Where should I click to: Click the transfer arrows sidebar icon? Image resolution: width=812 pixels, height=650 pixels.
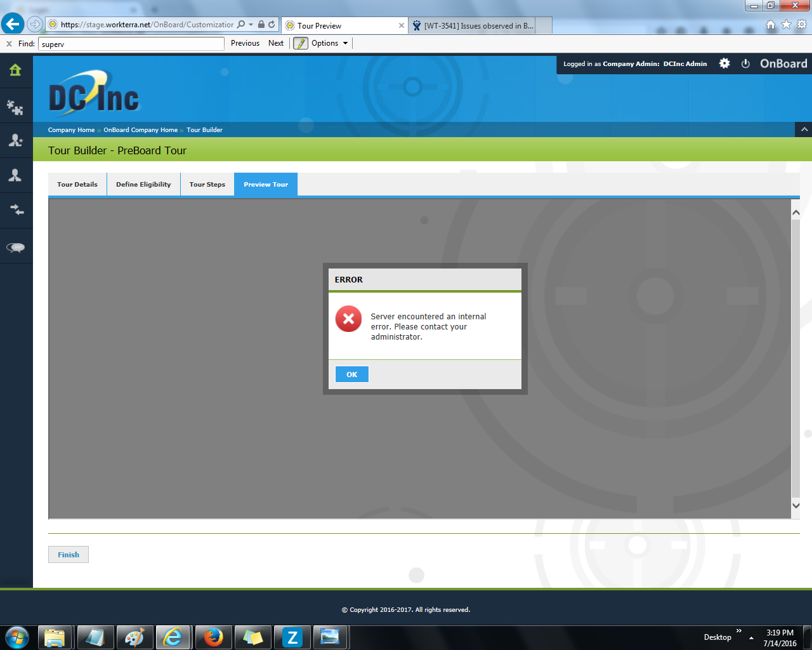coord(16,210)
